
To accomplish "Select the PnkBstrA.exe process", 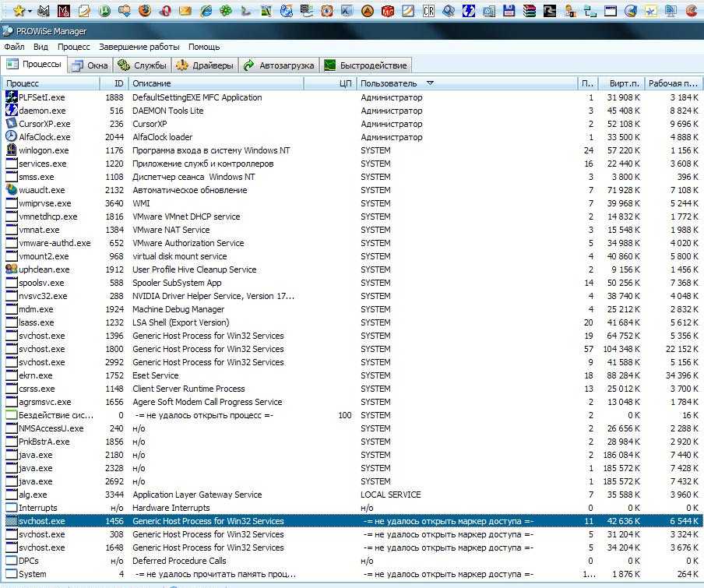I will click(x=352, y=442).
